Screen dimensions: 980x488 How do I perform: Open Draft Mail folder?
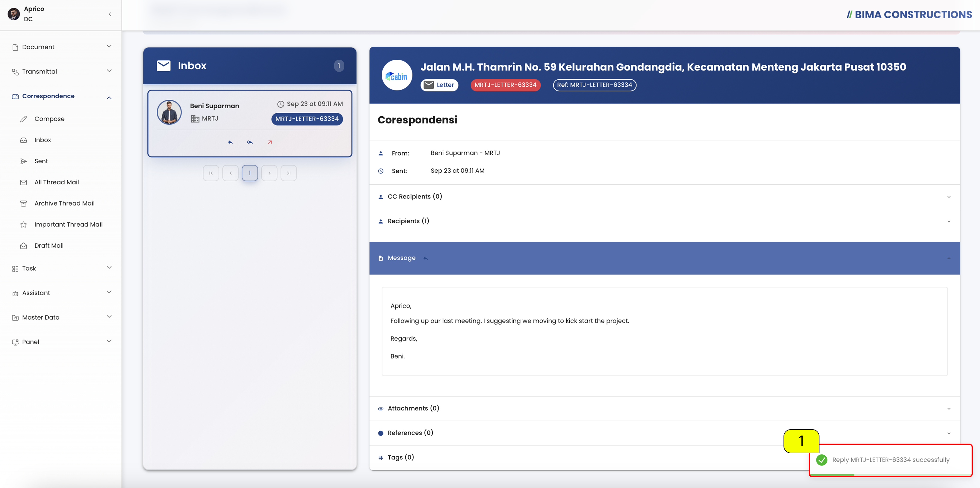[49, 245]
